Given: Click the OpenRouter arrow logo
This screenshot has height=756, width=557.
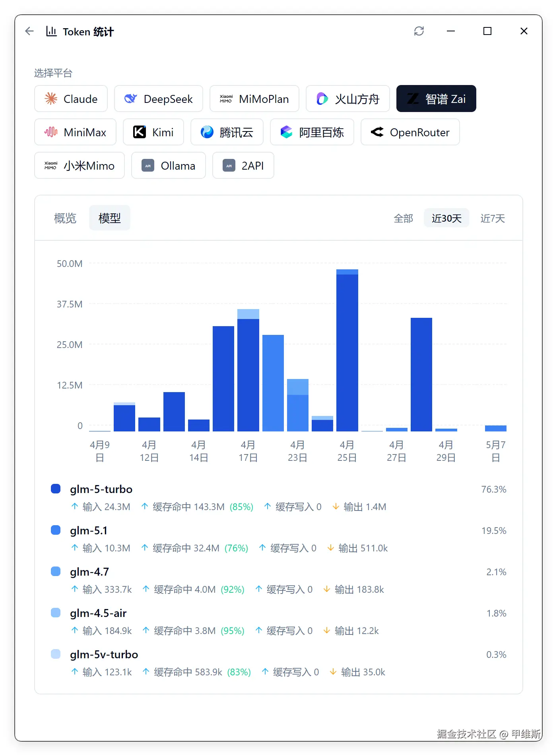Looking at the screenshot, I should point(377,132).
